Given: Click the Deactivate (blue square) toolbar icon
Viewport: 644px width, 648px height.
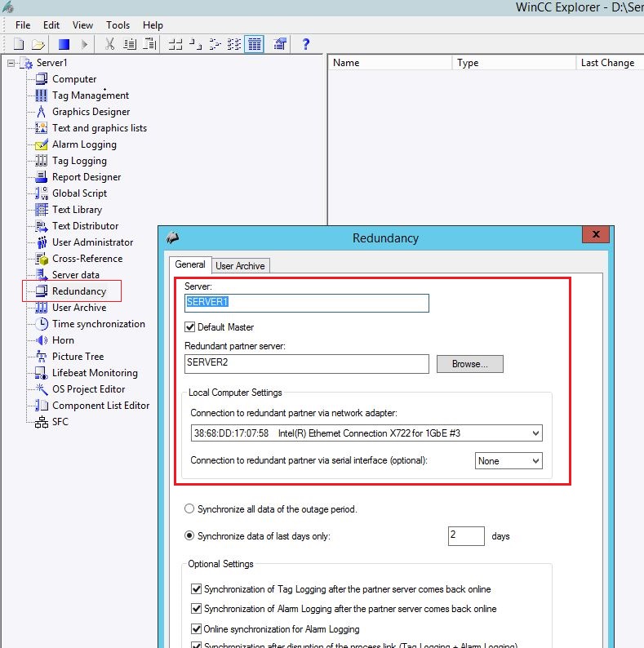Looking at the screenshot, I should [x=64, y=44].
